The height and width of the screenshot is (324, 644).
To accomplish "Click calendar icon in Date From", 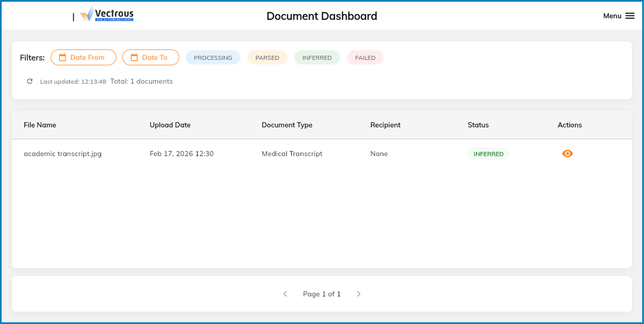I will (x=62, y=57).
